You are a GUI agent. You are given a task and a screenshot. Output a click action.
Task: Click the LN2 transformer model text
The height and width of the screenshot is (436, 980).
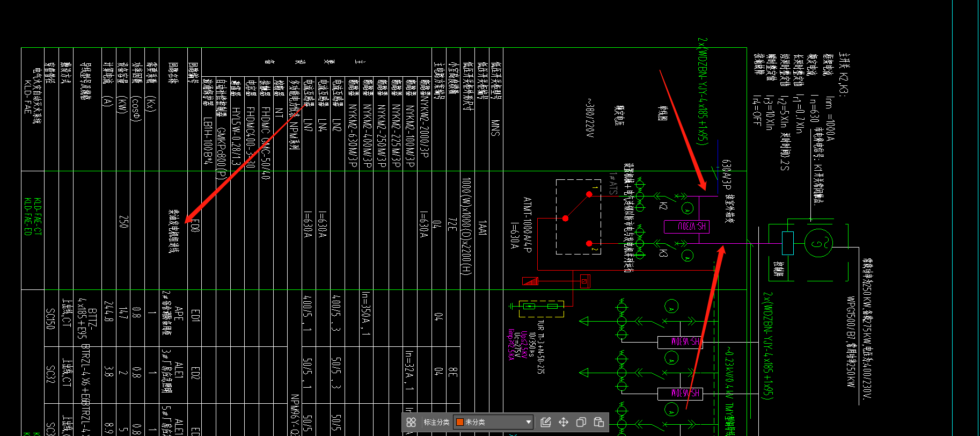pos(337,125)
